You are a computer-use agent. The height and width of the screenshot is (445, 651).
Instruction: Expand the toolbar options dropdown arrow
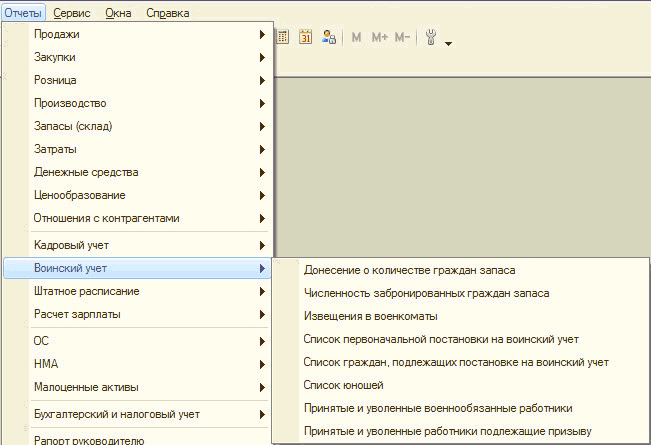[x=449, y=43]
